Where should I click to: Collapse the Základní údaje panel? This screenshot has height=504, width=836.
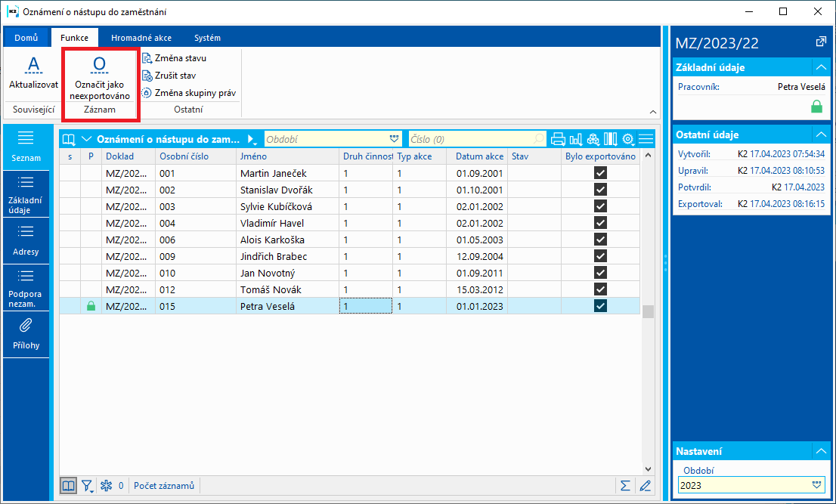tap(821, 68)
